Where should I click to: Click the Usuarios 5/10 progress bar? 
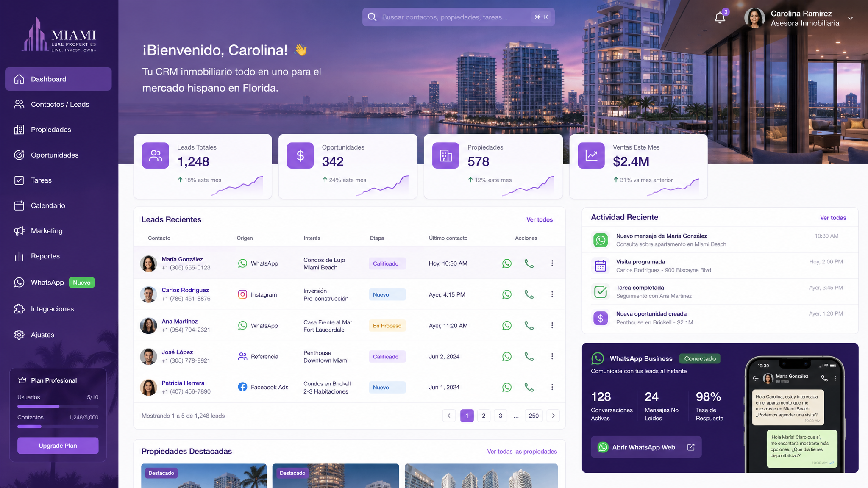pyautogui.click(x=58, y=406)
